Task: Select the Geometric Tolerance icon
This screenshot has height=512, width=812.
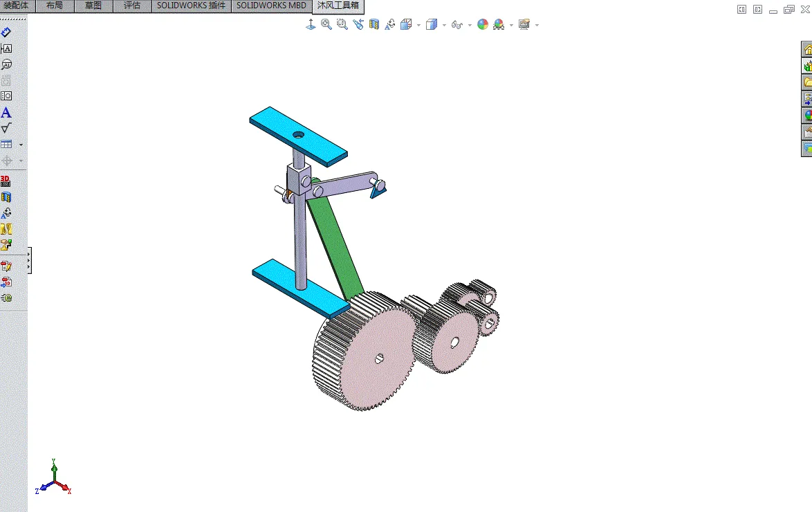Action: pos(6,96)
